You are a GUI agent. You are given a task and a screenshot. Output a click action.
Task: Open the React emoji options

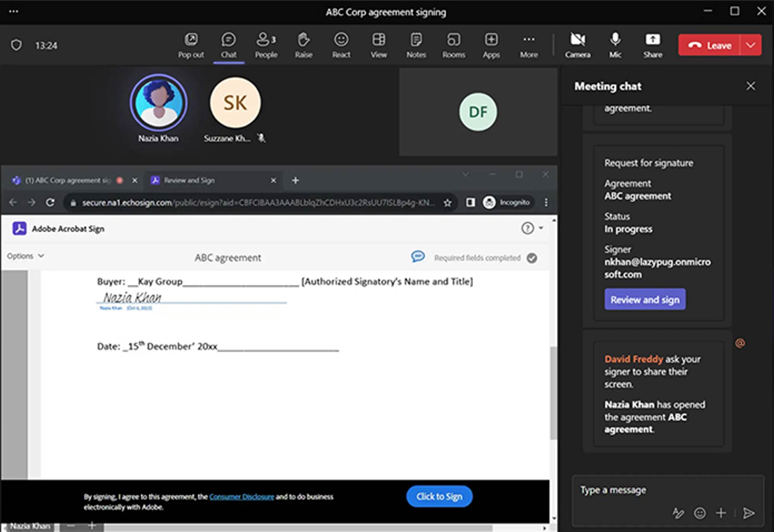point(341,45)
